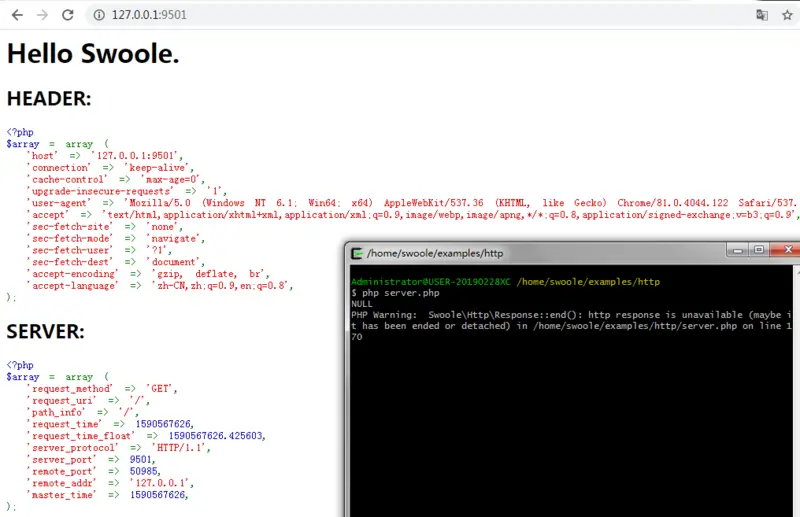Select the 'sec-fetch-user' => '?1' line
The image size is (800, 517).
(98, 250)
